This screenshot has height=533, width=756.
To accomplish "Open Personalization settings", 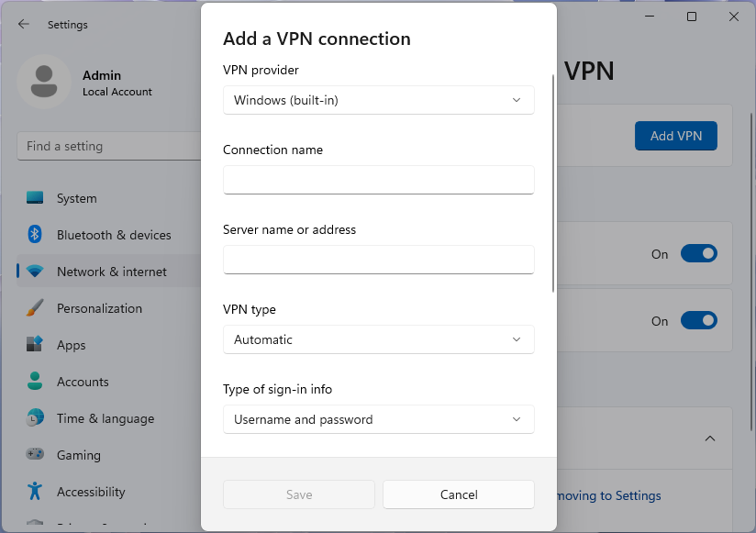I will (x=37, y=308).
